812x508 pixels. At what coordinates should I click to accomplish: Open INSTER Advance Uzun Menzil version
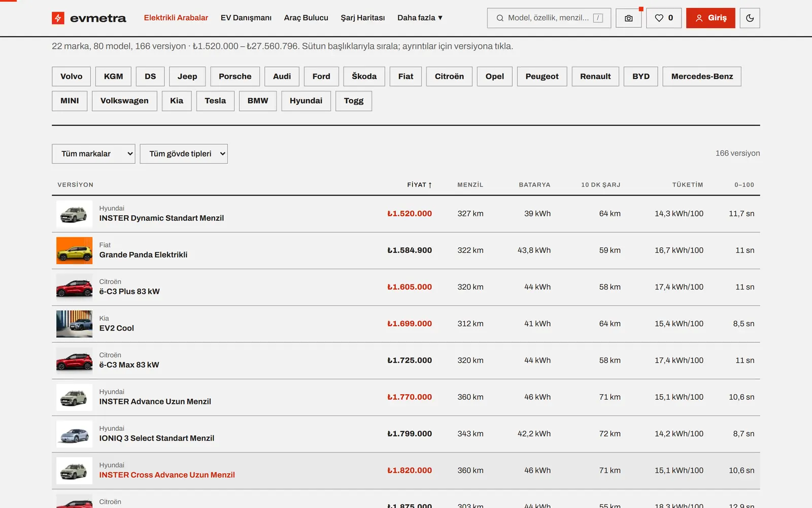point(155,401)
